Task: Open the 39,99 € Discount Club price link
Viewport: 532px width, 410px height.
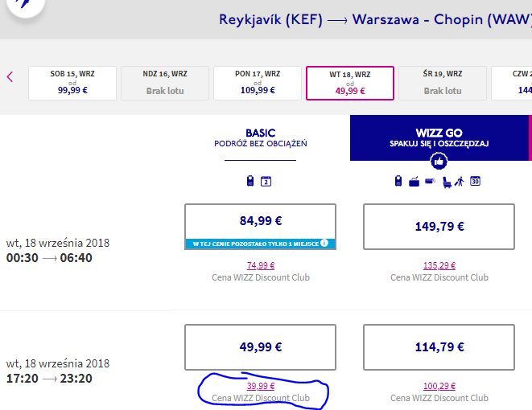Action: (x=261, y=386)
